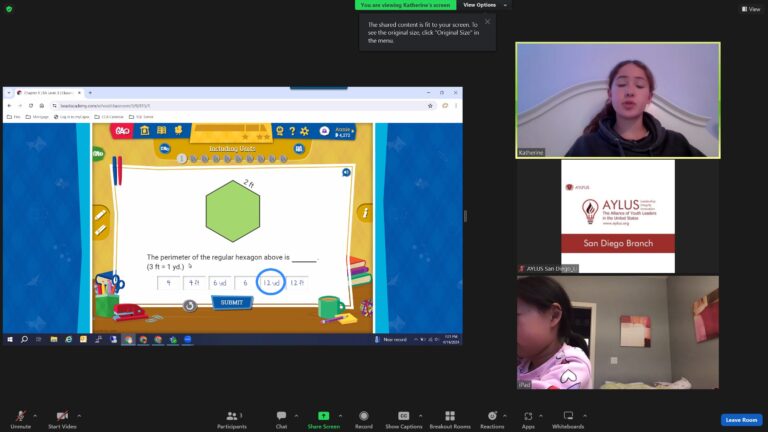768x432 pixels.
Task: Select Katherine's video thumbnail
Action: tap(618, 100)
